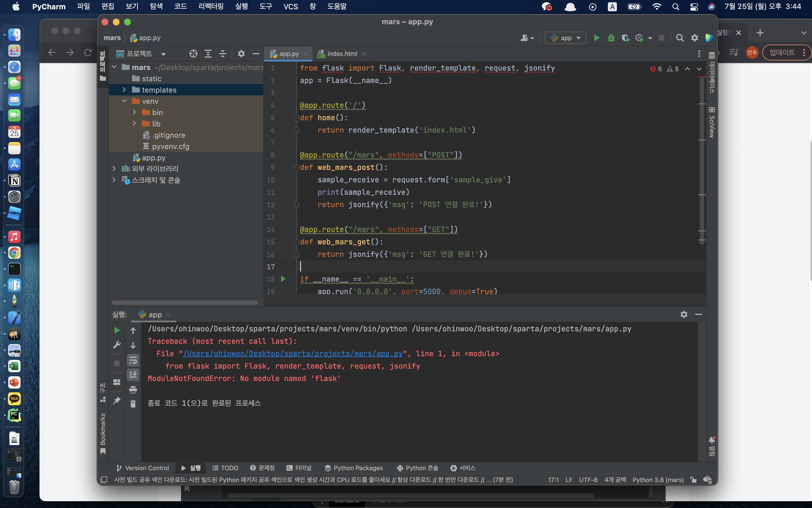Click the colorful JetBrains toolbox icon

709,38
